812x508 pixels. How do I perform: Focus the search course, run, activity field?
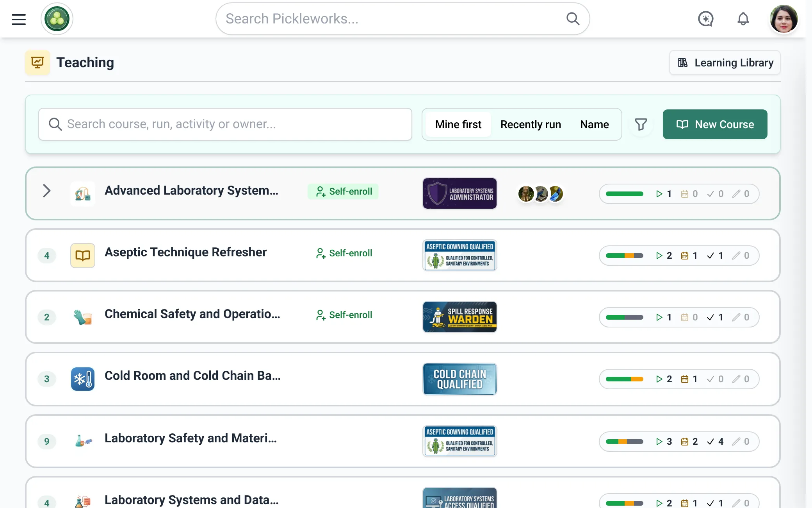tap(225, 124)
